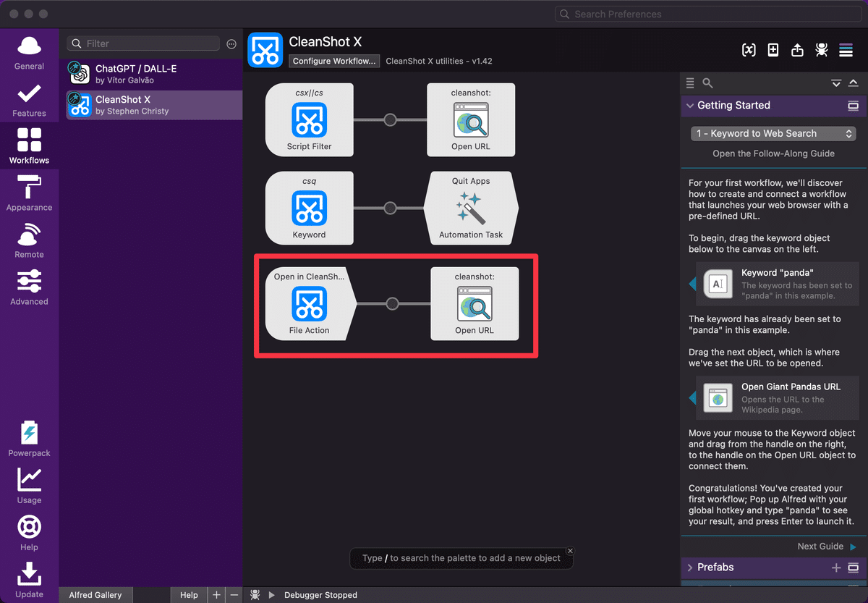The height and width of the screenshot is (603, 868).
Task: Click the Search Preferences field
Action: tap(707, 14)
